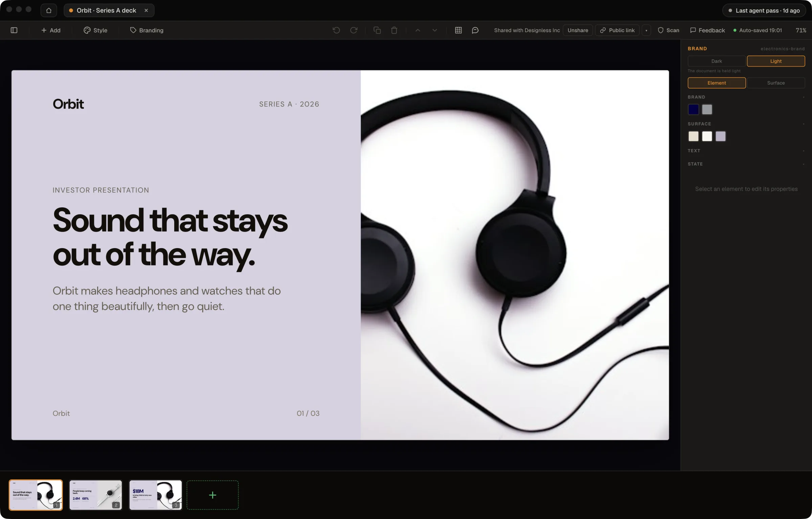Image resolution: width=812 pixels, height=519 pixels.
Task: Add a new slide with plus
Action: click(212, 495)
